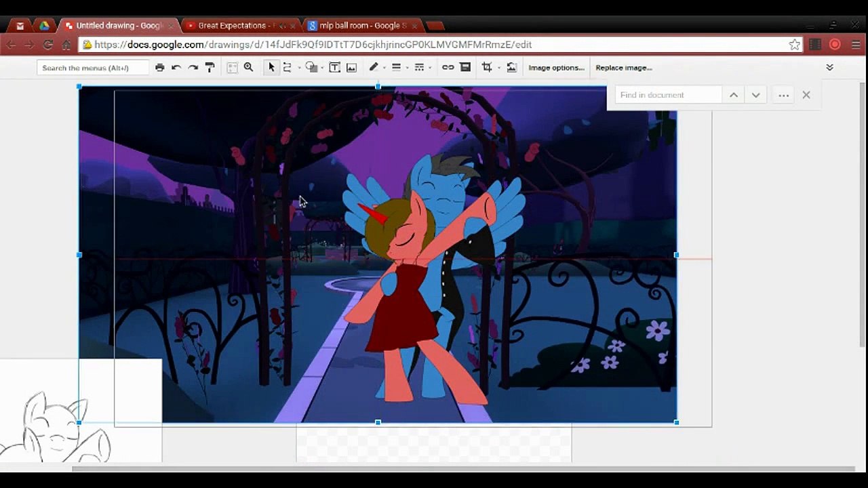
Task: Close the Find in document bar
Action: (x=806, y=95)
